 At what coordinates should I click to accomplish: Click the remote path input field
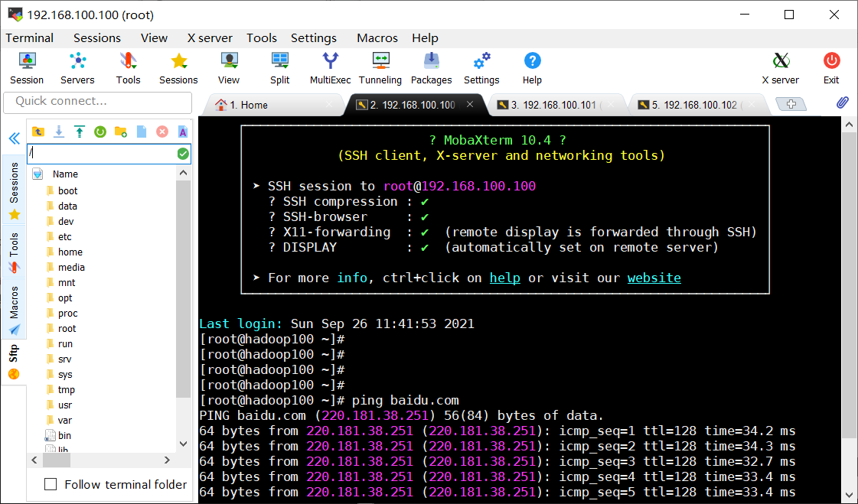(x=102, y=154)
